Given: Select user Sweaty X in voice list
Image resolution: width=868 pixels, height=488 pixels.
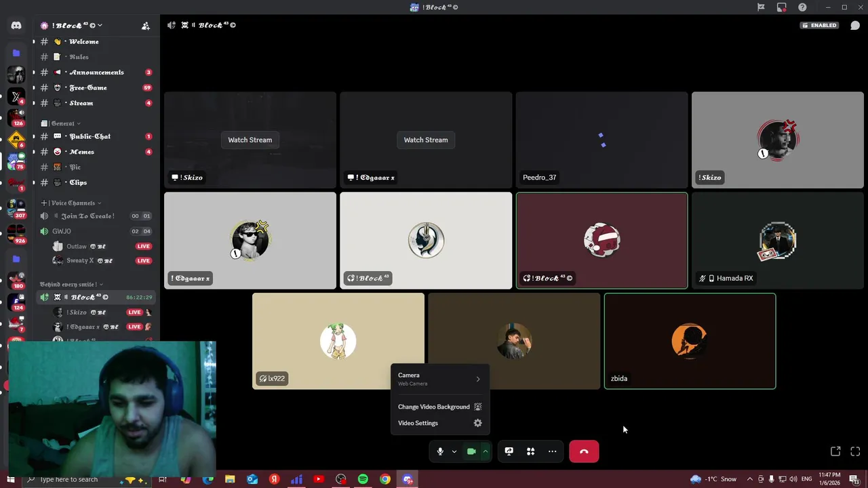Looking at the screenshot, I should (x=102, y=260).
